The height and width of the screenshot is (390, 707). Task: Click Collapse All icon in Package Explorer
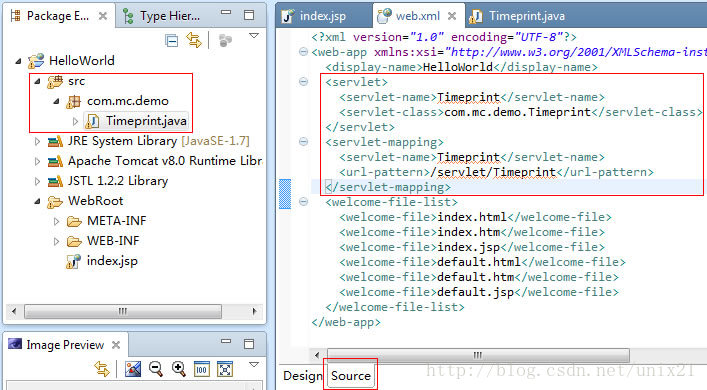[x=171, y=41]
